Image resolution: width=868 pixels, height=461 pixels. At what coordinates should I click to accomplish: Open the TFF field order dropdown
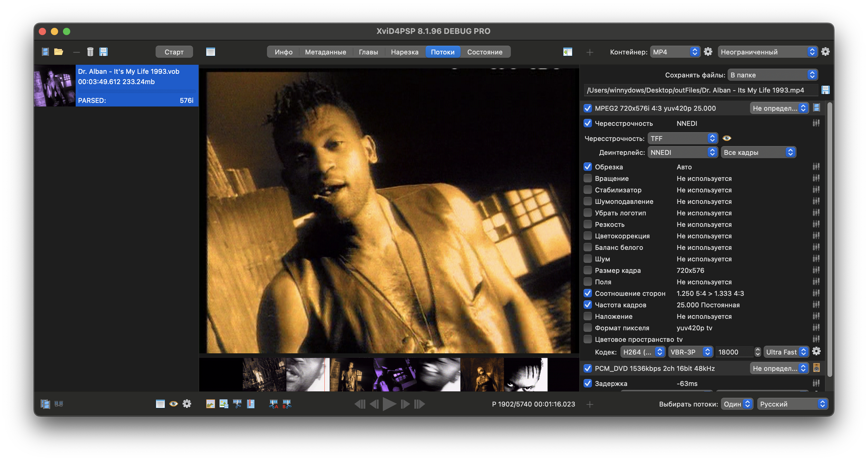(682, 139)
